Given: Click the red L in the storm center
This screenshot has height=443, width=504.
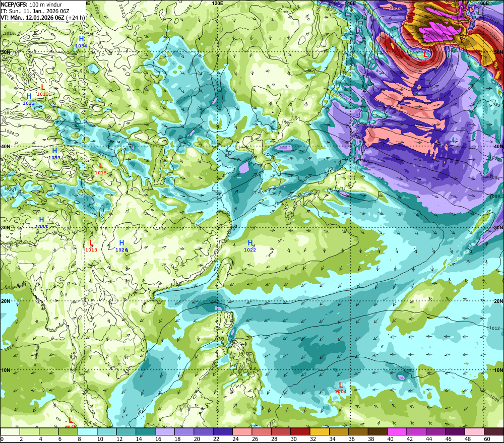Looking at the screenshot, I should [x=425, y=54].
